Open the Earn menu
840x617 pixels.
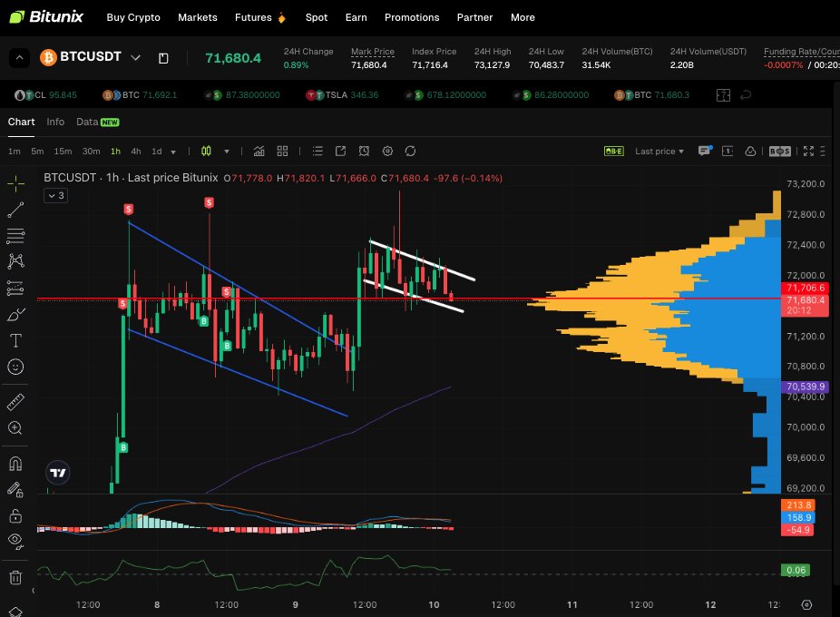pyautogui.click(x=357, y=17)
